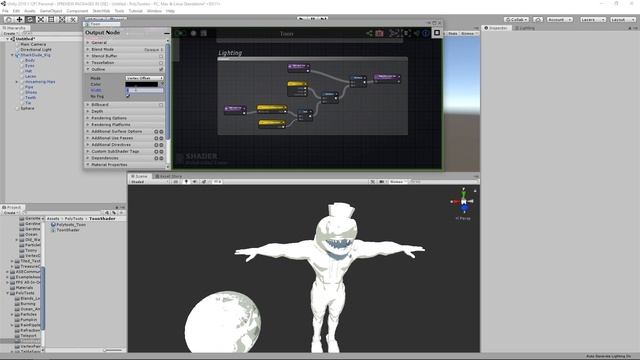Toggle the Billboard checkbox

[x=161, y=105]
